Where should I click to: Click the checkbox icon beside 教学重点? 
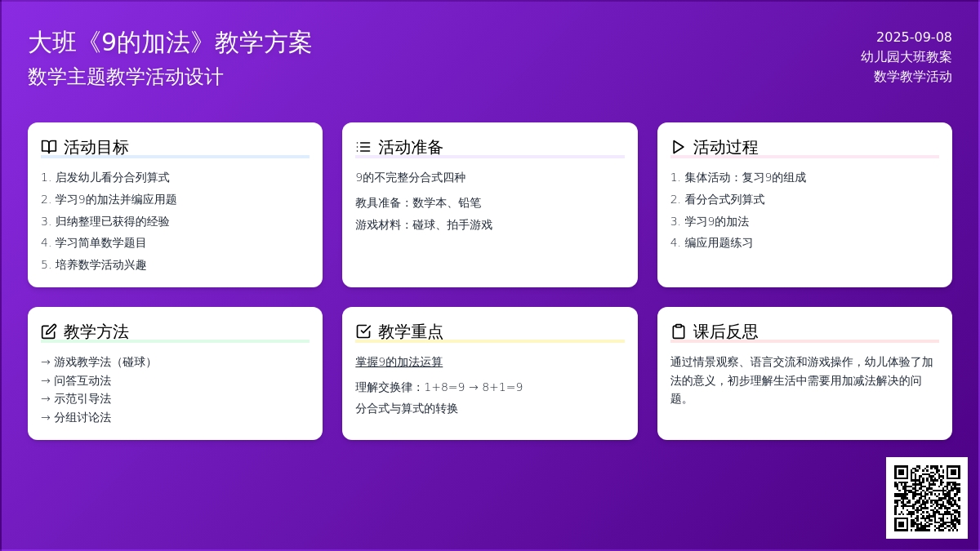point(363,331)
